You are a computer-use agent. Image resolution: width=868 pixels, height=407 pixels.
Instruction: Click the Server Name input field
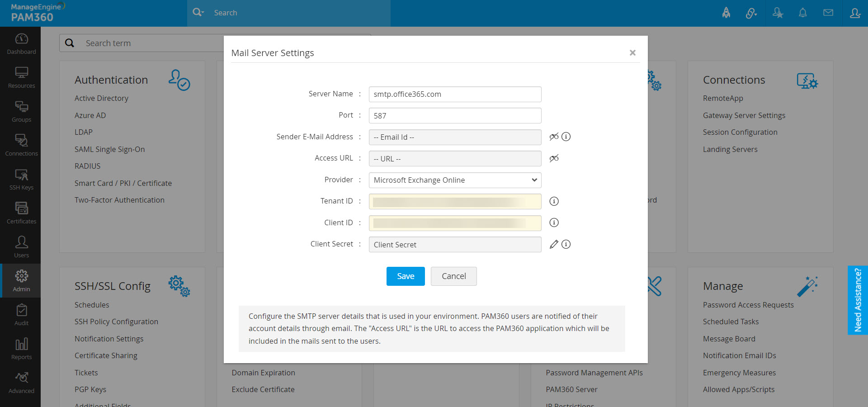point(455,94)
